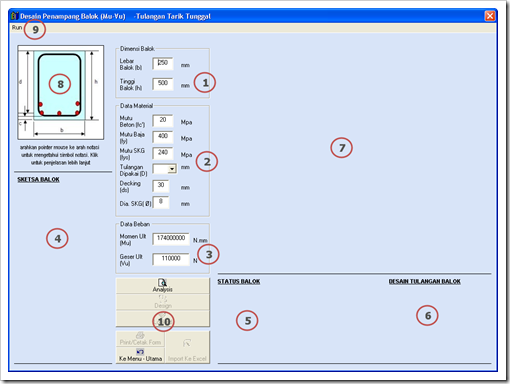The height and width of the screenshot is (384, 510).
Task: Close the Desain Penampang Balok window
Action: point(490,16)
